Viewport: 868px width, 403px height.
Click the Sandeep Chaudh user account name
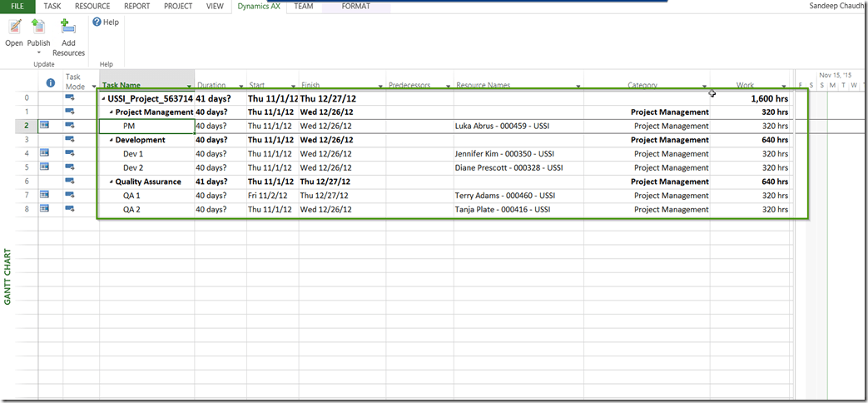(x=835, y=6)
